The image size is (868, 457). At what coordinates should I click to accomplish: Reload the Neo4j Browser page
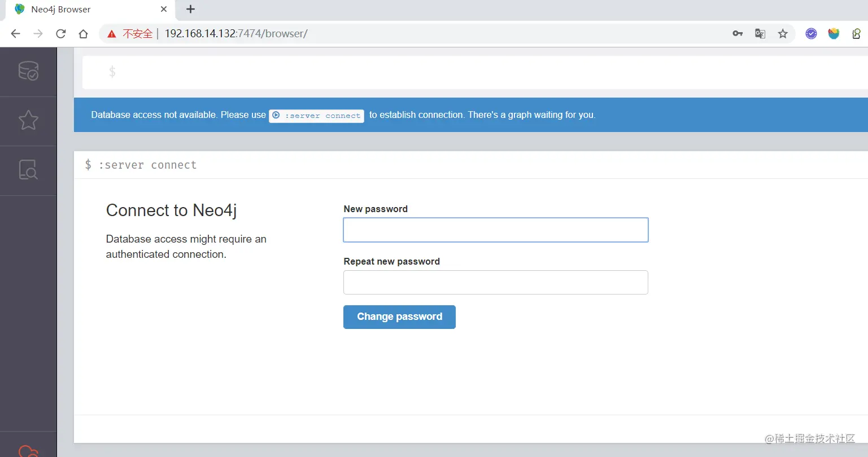pyautogui.click(x=60, y=34)
